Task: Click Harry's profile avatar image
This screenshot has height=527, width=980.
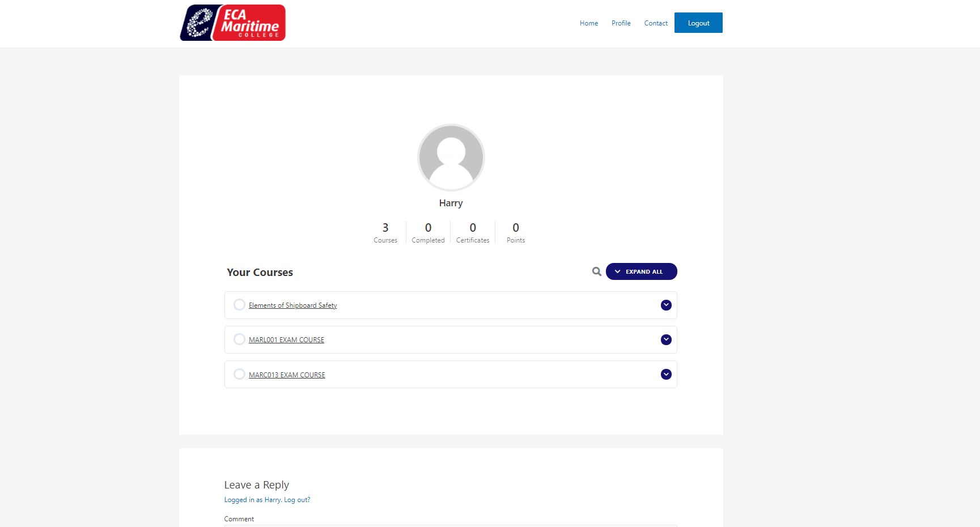Action: tap(451, 158)
